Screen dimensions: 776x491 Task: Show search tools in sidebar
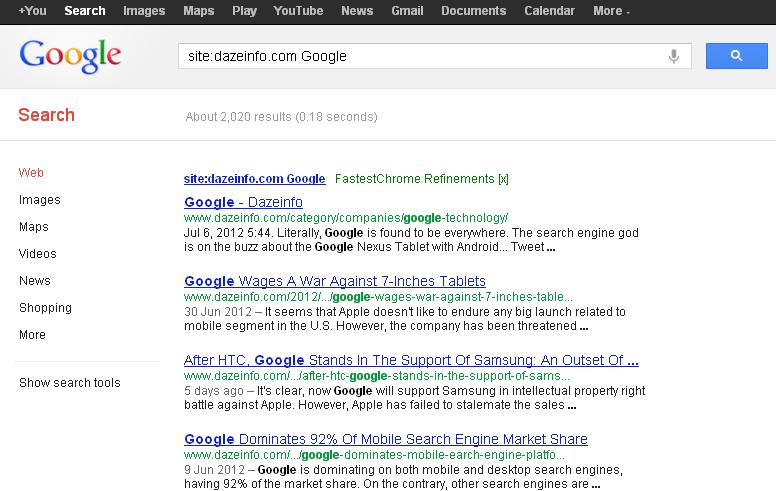pos(70,383)
